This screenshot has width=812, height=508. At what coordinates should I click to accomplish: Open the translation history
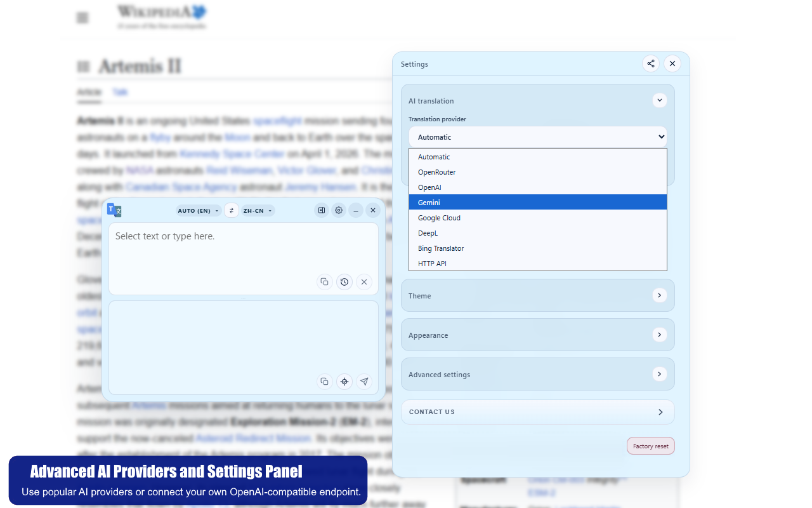344,281
